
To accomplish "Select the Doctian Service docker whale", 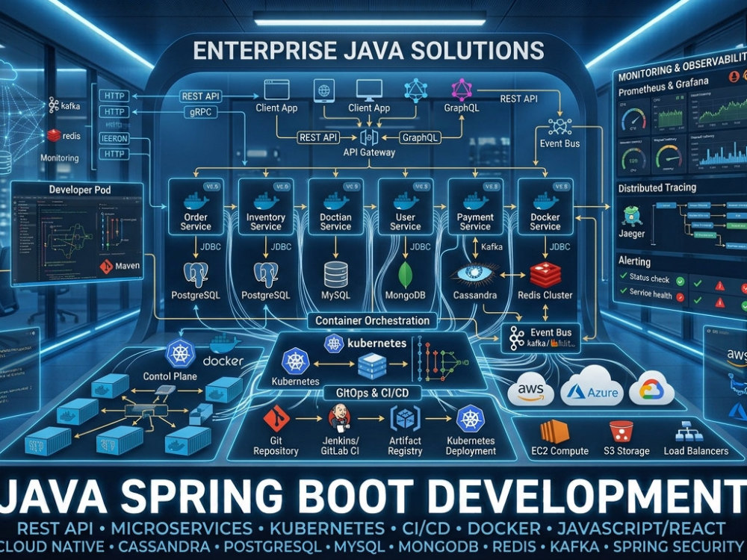I will [336, 201].
